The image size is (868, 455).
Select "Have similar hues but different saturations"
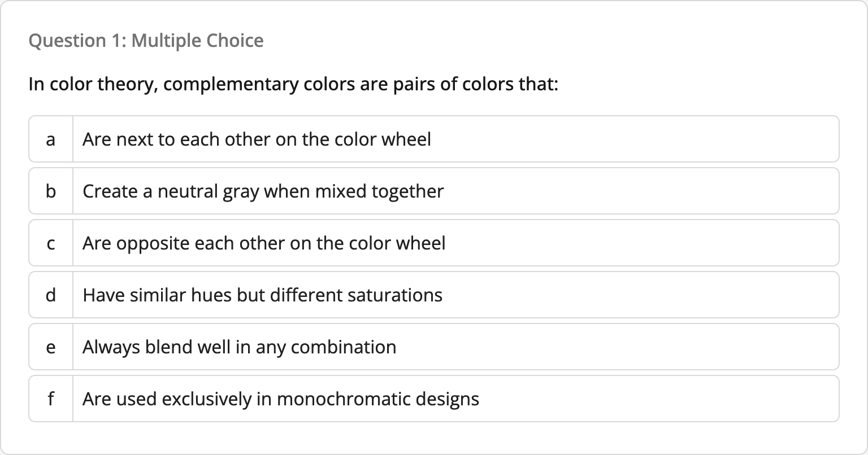262,295
